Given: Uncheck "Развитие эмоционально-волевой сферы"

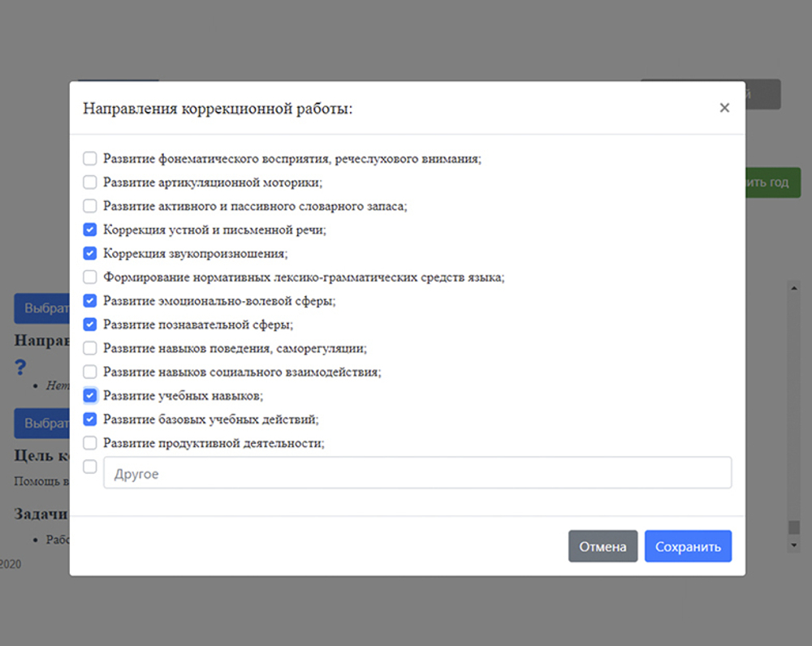Looking at the screenshot, I should [x=89, y=300].
